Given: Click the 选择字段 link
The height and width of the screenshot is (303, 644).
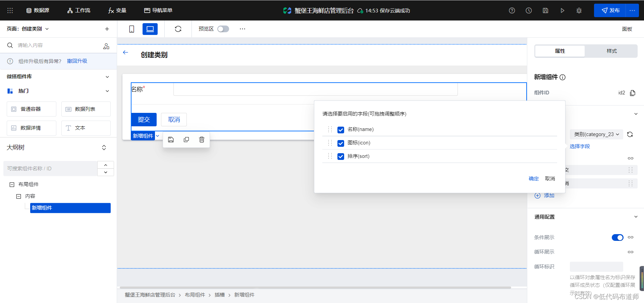Looking at the screenshot, I should [x=580, y=146].
